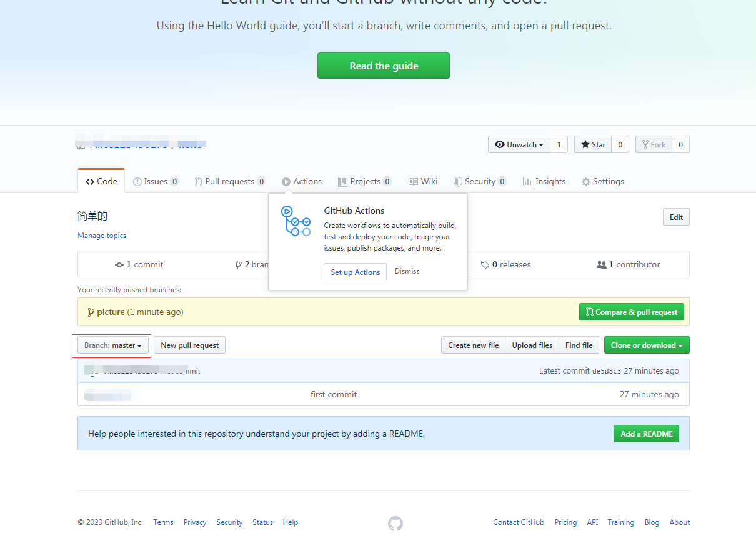Click Create new file button

(x=473, y=345)
